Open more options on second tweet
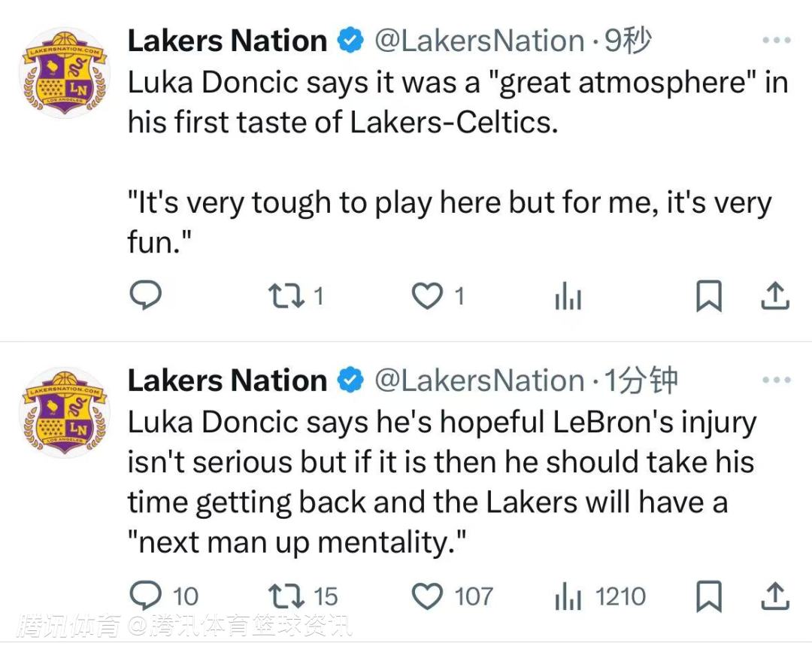The height and width of the screenshot is (652, 812). pos(776,381)
